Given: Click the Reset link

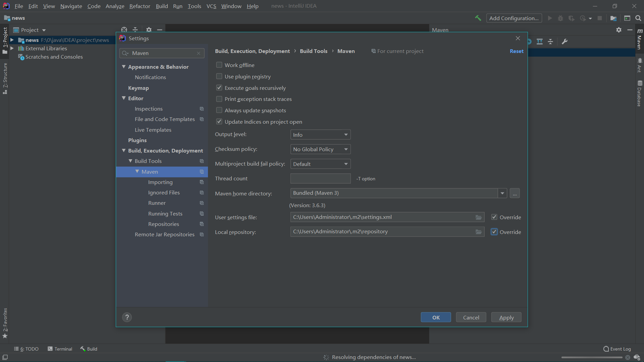Looking at the screenshot, I should [x=517, y=51].
